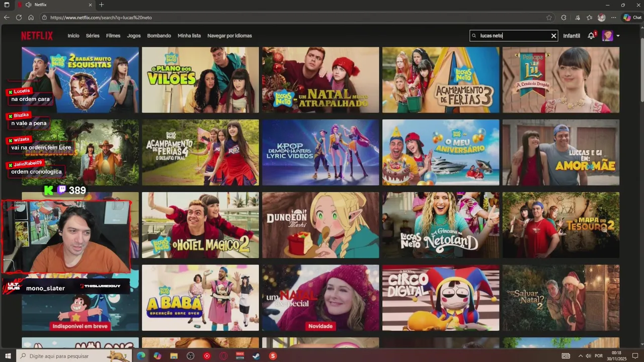Open the Windows Start menu
This screenshot has height=362, width=644.
pos(8,356)
